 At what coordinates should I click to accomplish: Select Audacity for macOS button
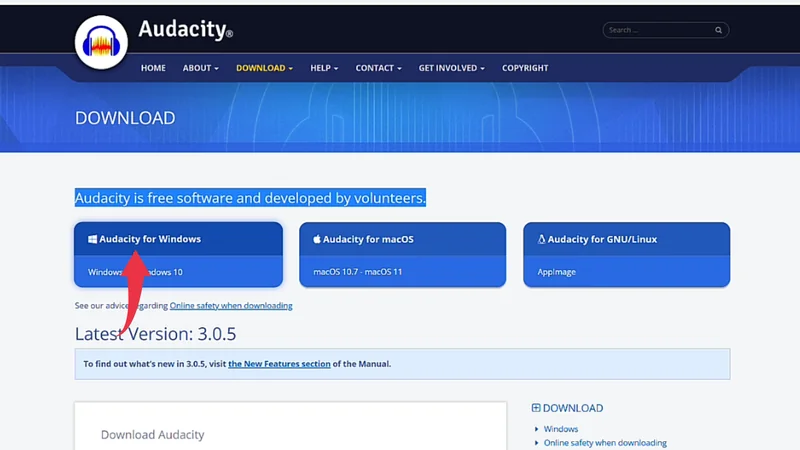coord(402,254)
